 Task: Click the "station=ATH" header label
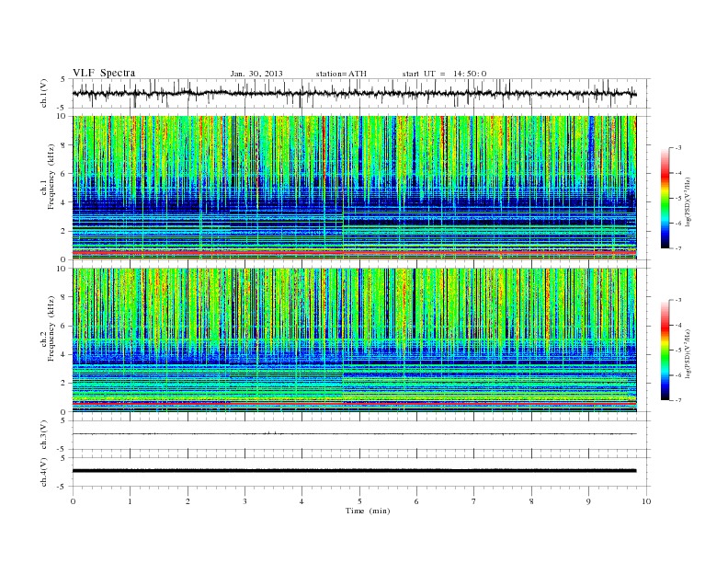point(341,74)
